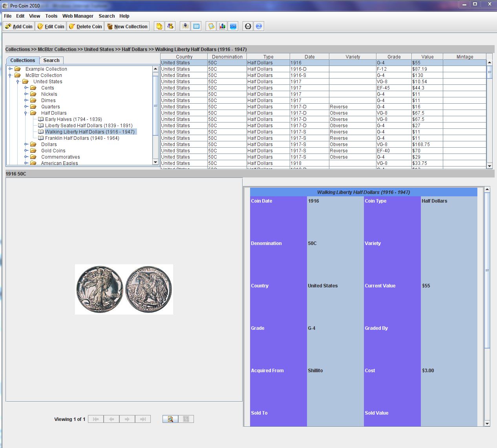Click the New Collection button
This screenshot has height=448, width=497.
[x=127, y=26]
